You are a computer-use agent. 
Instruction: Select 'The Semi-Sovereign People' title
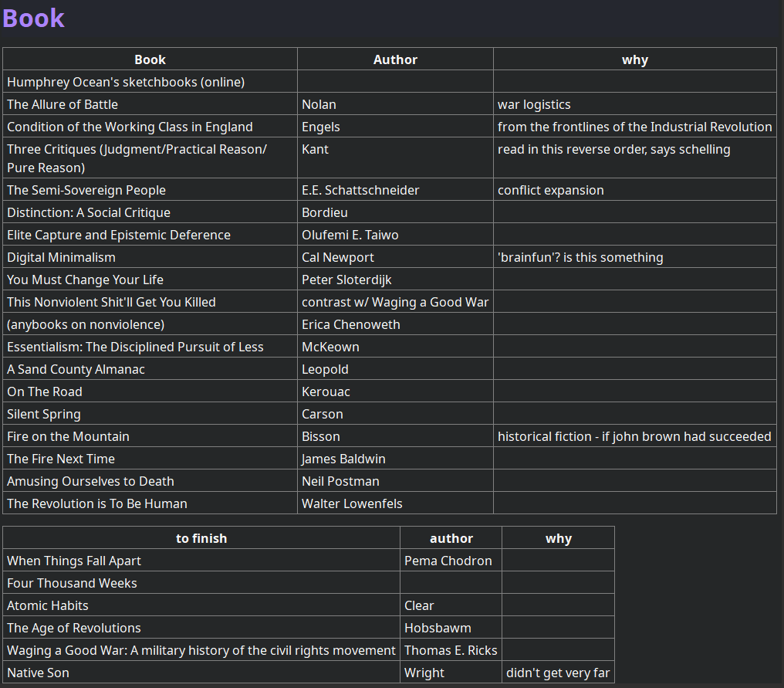click(x=86, y=190)
